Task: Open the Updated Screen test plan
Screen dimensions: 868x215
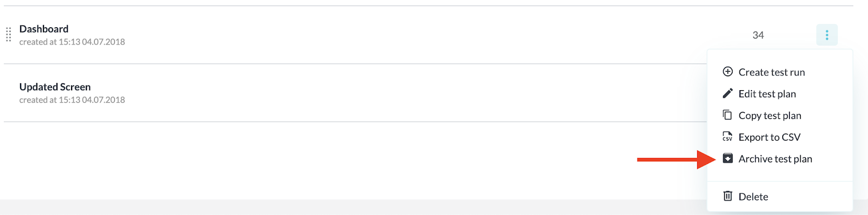Action: point(55,87)
